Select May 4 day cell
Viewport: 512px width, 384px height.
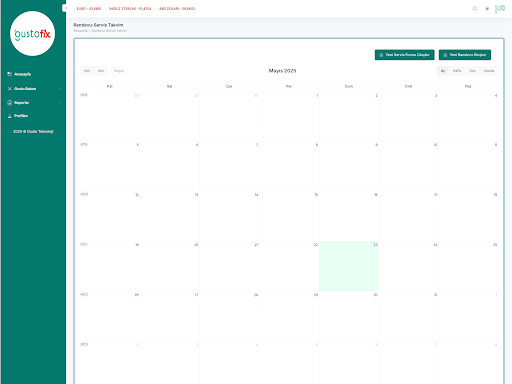[x=468, y=117]
